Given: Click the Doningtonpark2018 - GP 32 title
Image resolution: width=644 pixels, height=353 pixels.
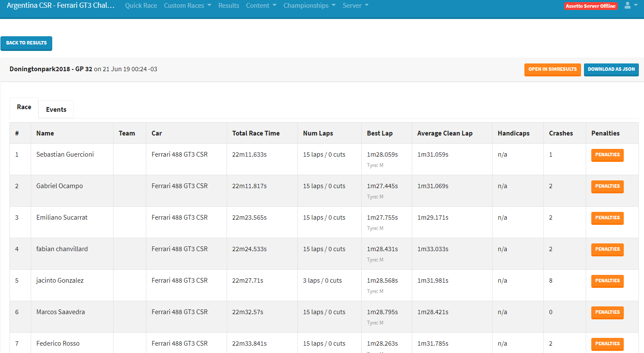Looking at the screenshot, I should point(51,69).
